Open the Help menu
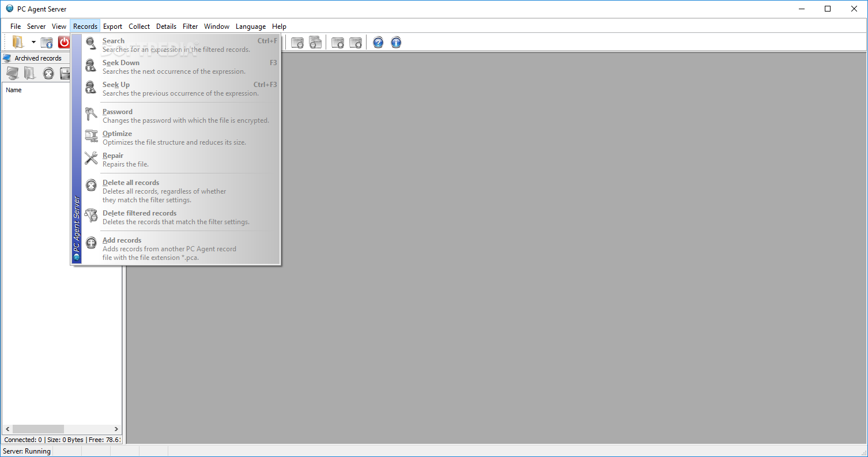 click(279, 27)
